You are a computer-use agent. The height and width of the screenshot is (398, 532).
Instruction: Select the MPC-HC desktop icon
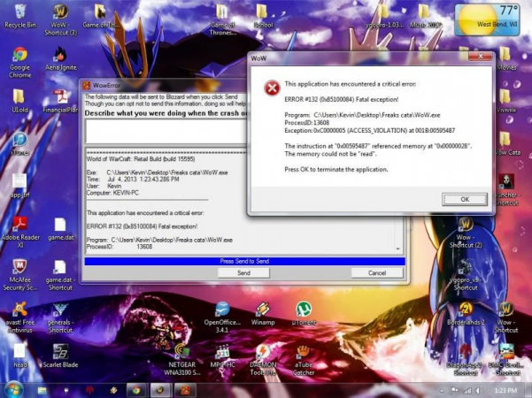click(x=222, y=356)
